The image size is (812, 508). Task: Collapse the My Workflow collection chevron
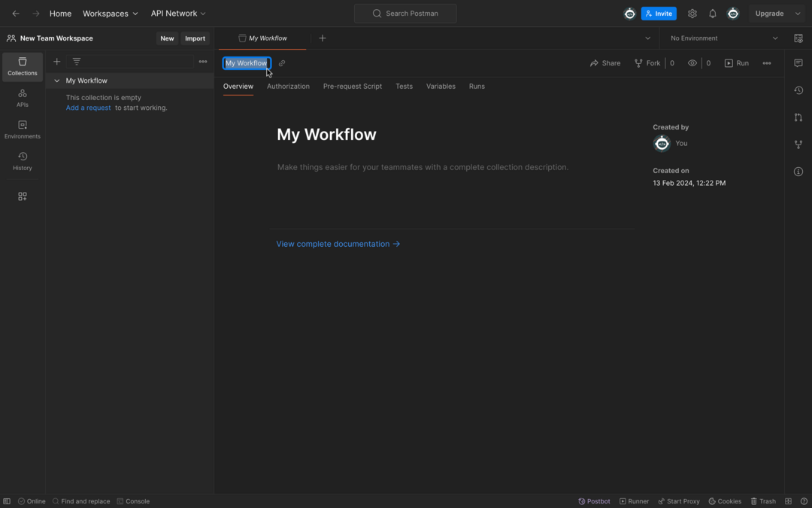[x=57, y=81]
